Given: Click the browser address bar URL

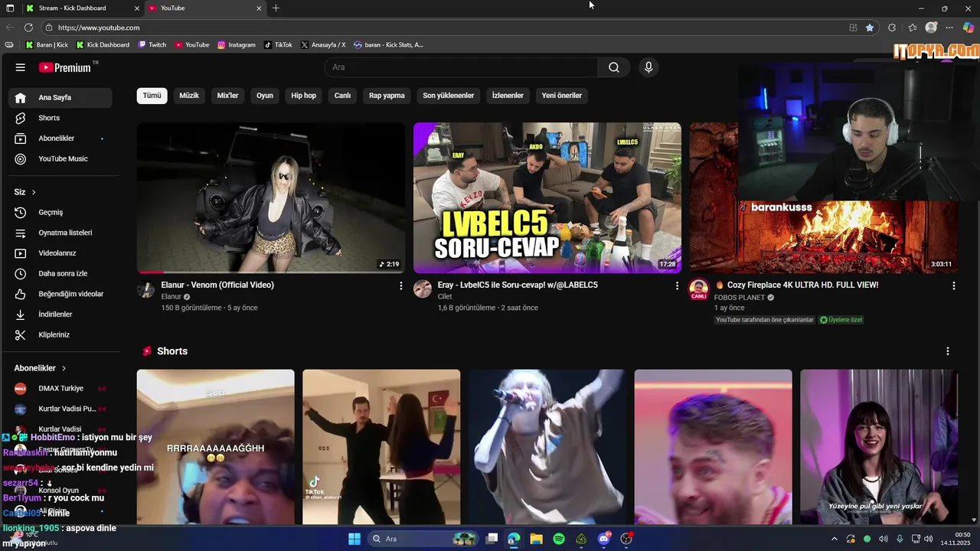Looking at the screenshot, I should (x=99, y=28).
